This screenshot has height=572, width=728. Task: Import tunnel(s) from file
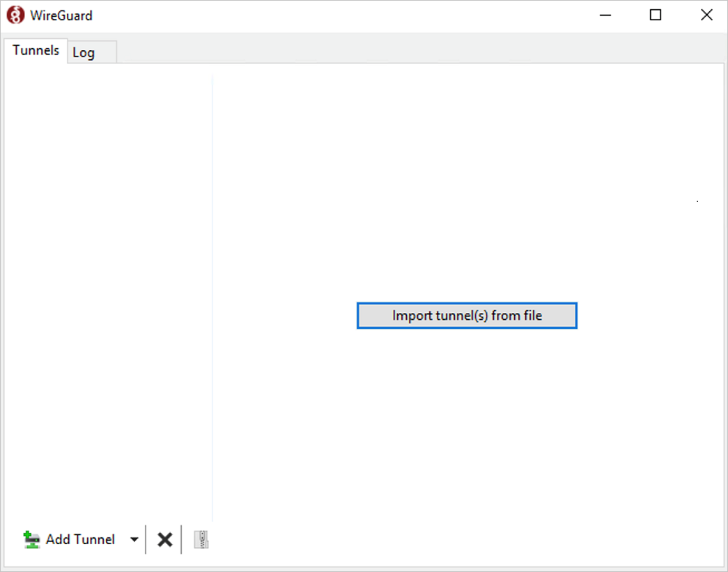pos(467,316)
